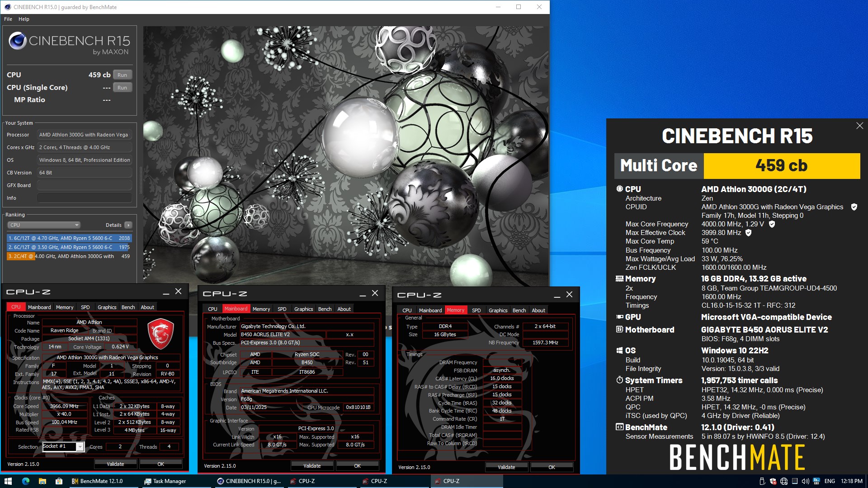Click the MSI dragon logo in CPU-Z
The image size is (868, 488).
(x=160, y=334)
